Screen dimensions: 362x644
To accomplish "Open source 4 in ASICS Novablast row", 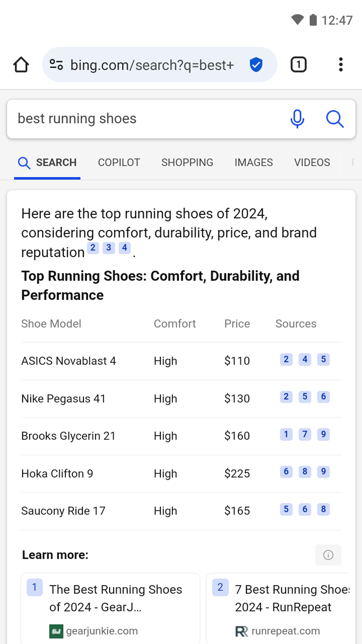I will tap(305, 359).
